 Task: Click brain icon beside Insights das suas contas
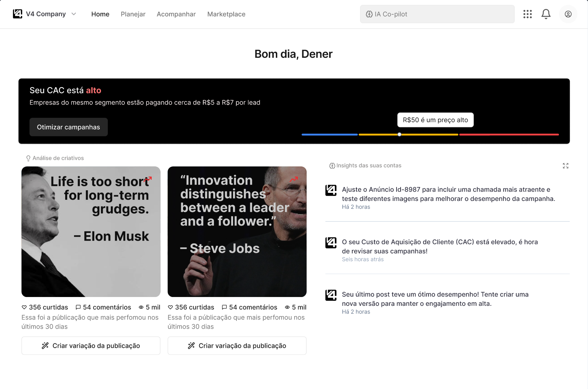[332, 166]
